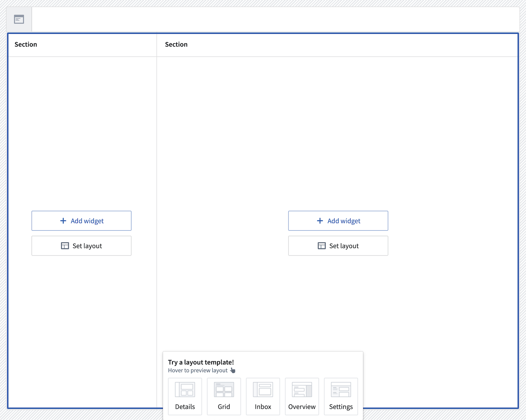Image resolution: width=526 pixels, height=420 pixels.
Task: Choose the Settings layout template
Action: point(341,396)
